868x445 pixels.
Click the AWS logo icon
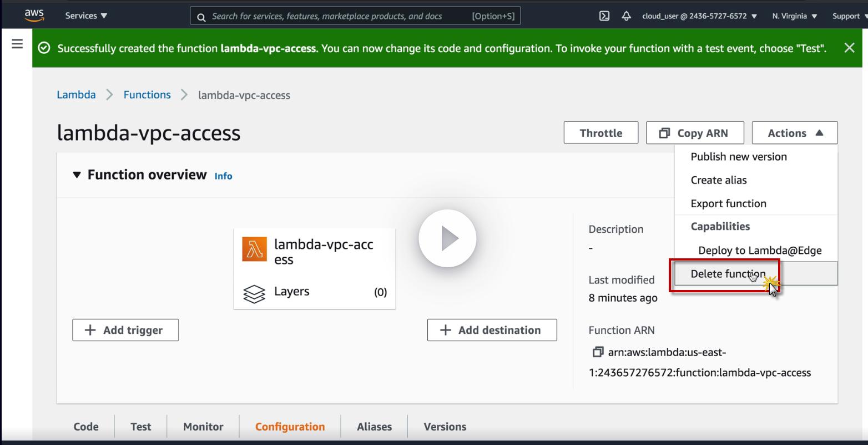point(34,16)
